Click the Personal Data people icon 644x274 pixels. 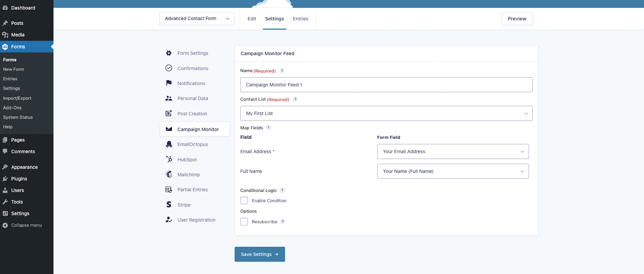click(x=169, y=98)
